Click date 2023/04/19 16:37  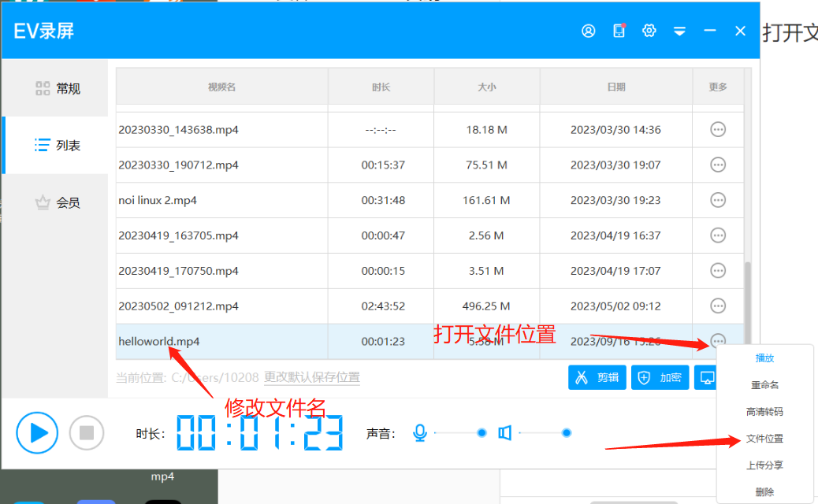click(615, 235)
